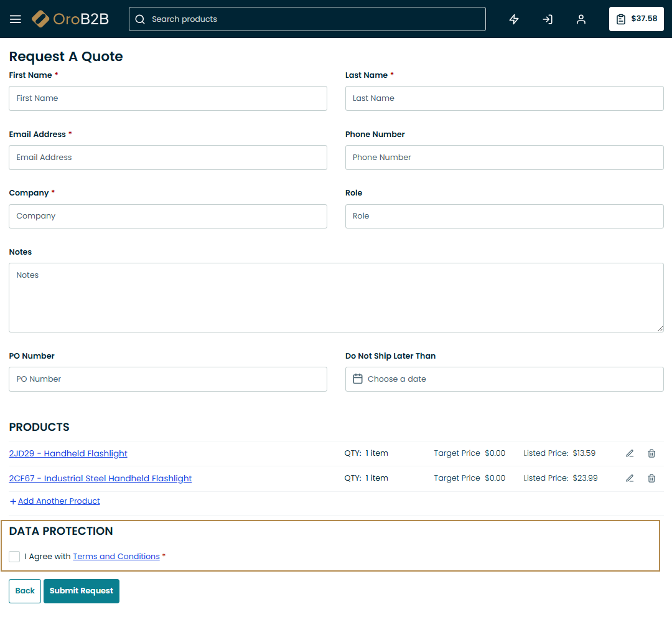Click the Notes text area
Image resolution: width=672 pixels, height=627 pixels.
pos(336,298)
